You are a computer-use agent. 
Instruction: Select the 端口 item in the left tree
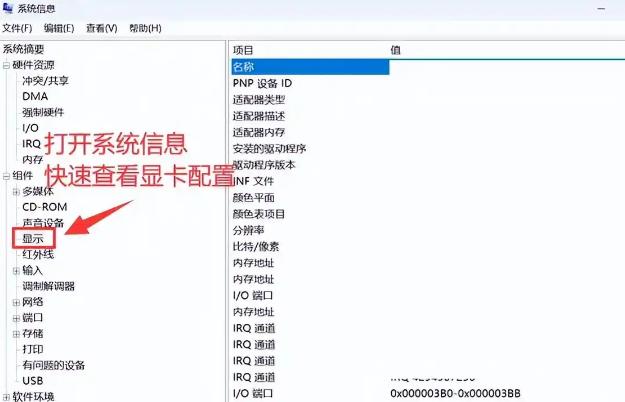(33, 318)
